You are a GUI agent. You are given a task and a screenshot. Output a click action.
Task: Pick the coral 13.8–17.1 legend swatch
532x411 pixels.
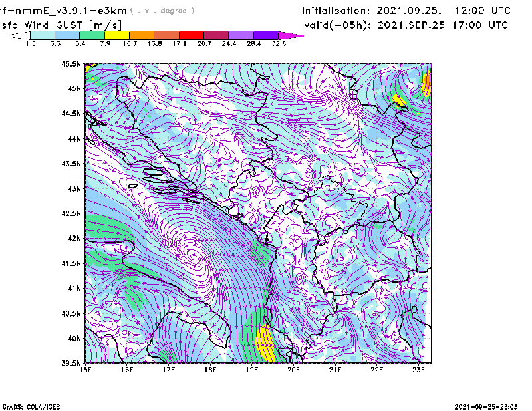167,35
